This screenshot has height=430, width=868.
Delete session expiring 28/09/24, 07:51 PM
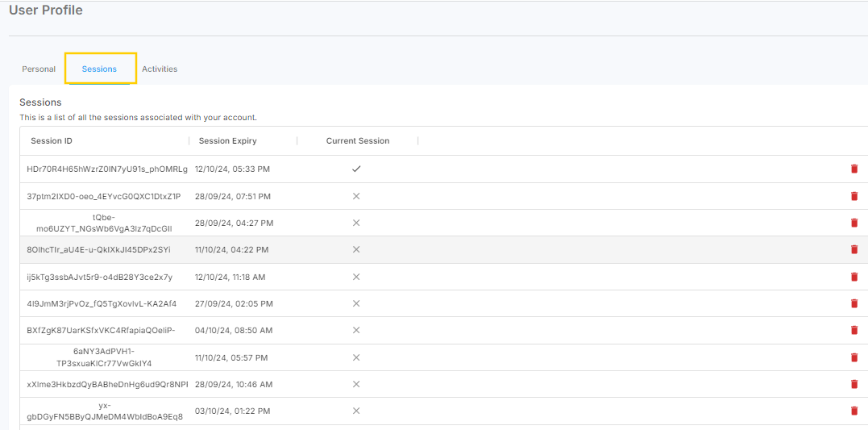854,196
